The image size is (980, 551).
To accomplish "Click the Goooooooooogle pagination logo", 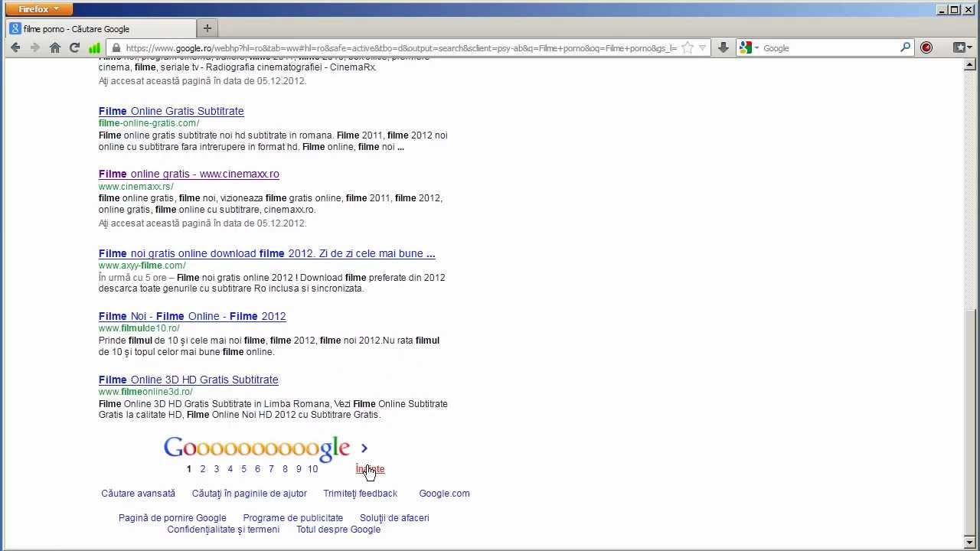I will click(x=256, y=448).
